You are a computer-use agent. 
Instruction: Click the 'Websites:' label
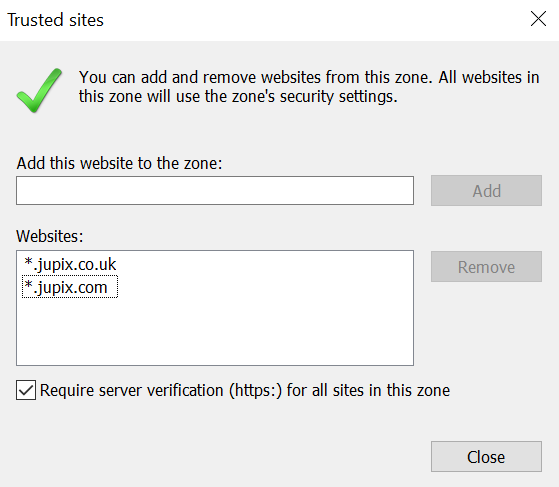pos(50,236)
